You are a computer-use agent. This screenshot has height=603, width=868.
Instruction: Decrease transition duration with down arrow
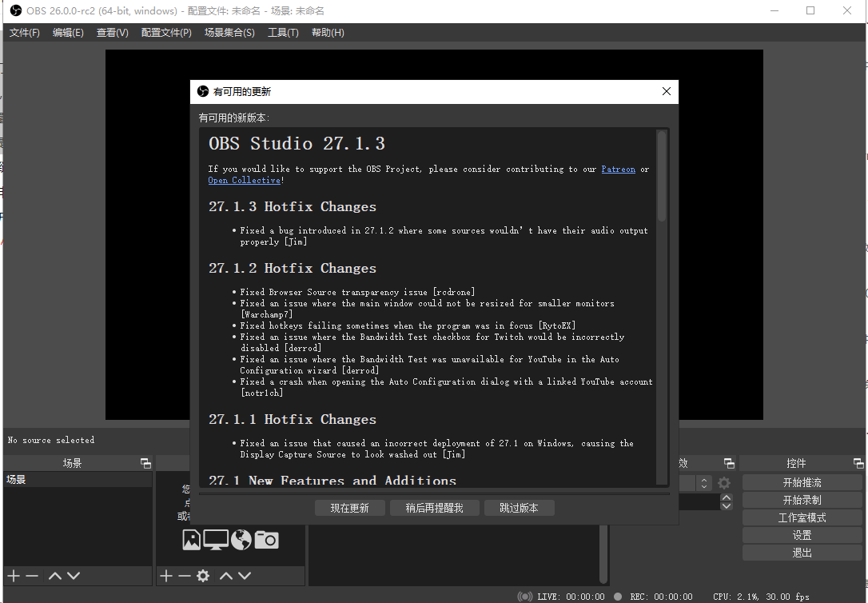click(727, 505)
